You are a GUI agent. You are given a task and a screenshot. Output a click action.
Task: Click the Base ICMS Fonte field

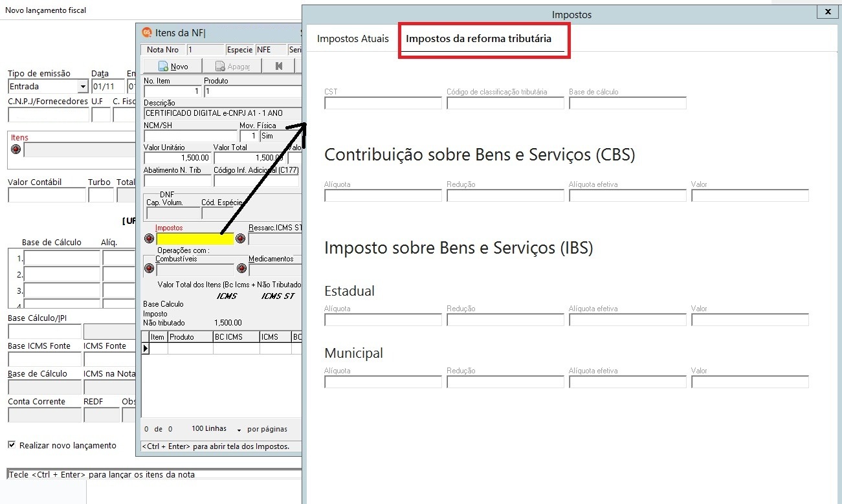pos(45,359)
